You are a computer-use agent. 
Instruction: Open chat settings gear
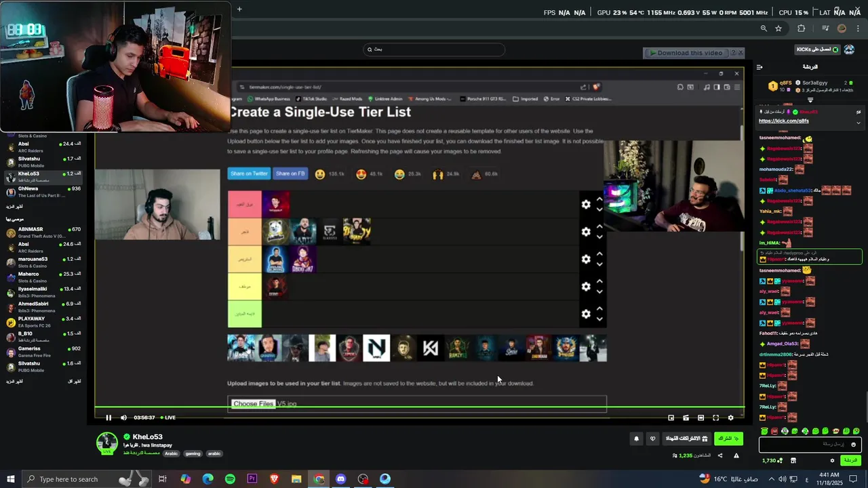[832, 460]
